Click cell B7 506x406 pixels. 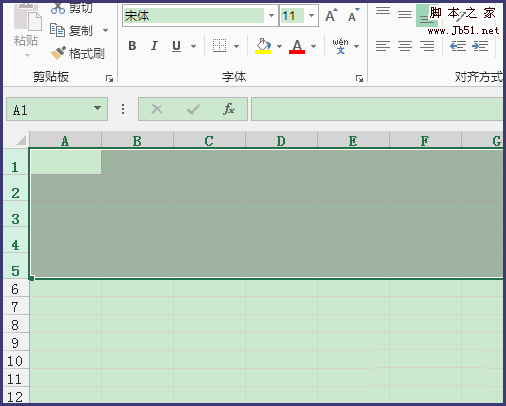coord(137,306)
